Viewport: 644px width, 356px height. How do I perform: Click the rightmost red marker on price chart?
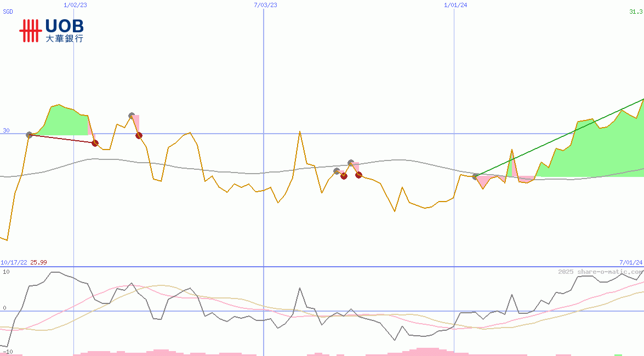point(358,175)
